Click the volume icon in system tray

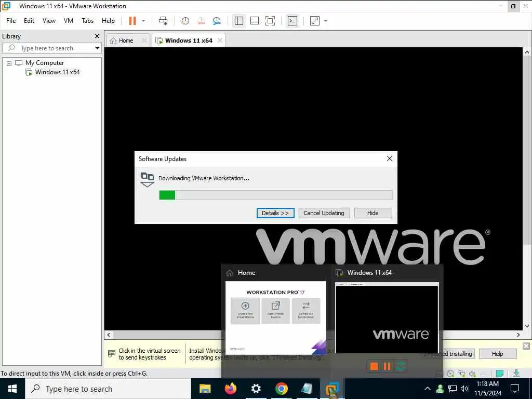pyautogui.click(x=464, y=389)
